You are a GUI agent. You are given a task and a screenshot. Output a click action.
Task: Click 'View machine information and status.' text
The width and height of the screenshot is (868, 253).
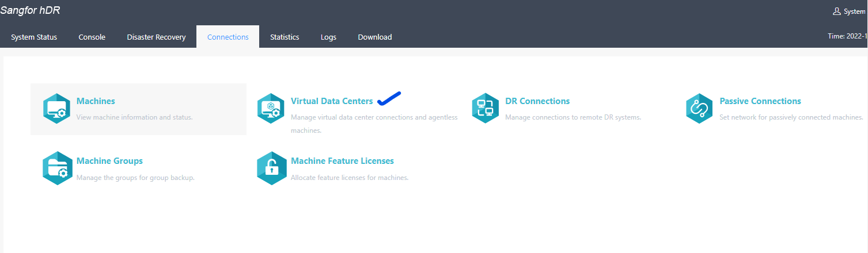(x=134, y=117)
